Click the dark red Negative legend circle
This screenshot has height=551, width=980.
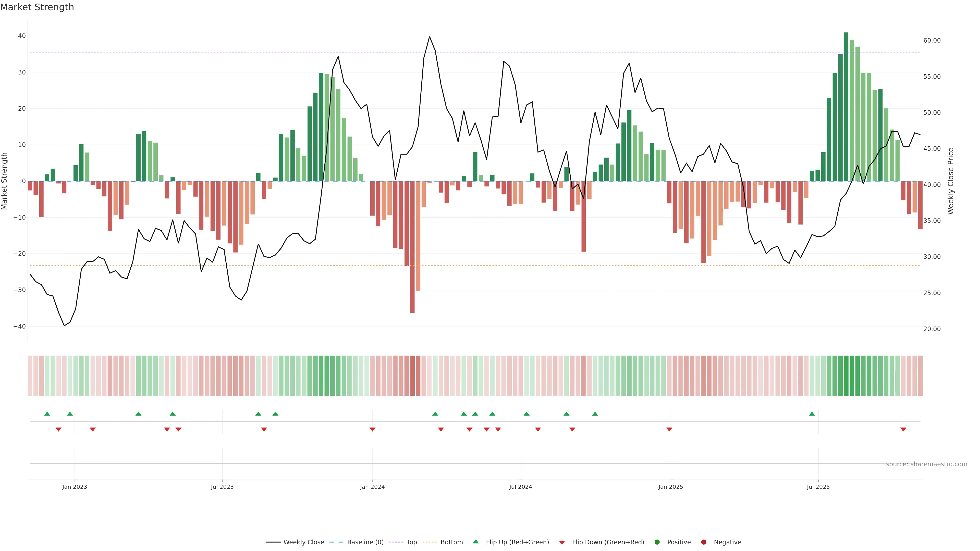click(x=703, y=542)
